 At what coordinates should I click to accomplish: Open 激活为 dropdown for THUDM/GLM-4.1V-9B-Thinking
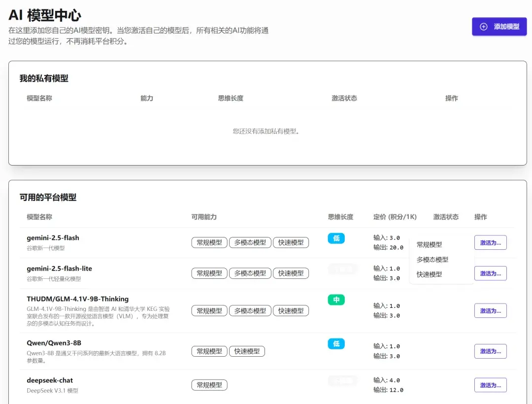click(x=490, y=310)
